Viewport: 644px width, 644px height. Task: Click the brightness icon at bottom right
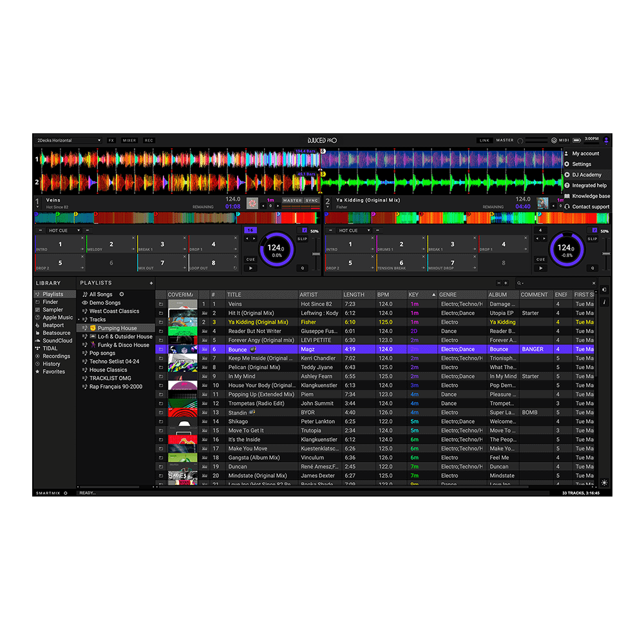(604, 482)
